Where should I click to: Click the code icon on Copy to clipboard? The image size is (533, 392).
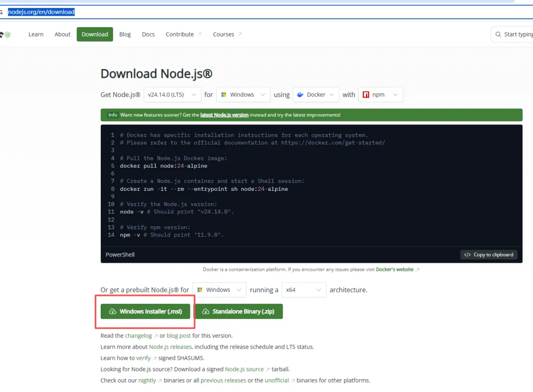click(x=467, y=255)
